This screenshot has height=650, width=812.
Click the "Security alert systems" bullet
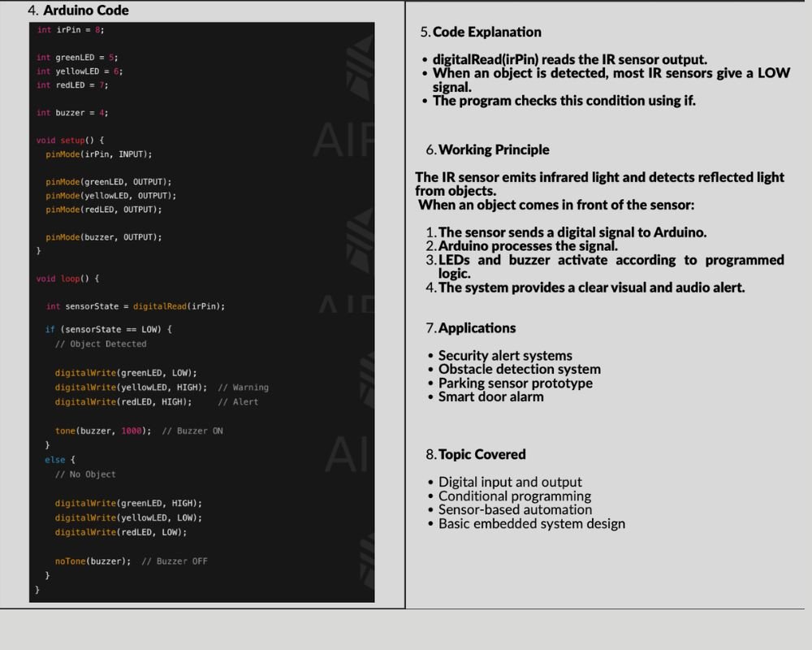[505, 356]
